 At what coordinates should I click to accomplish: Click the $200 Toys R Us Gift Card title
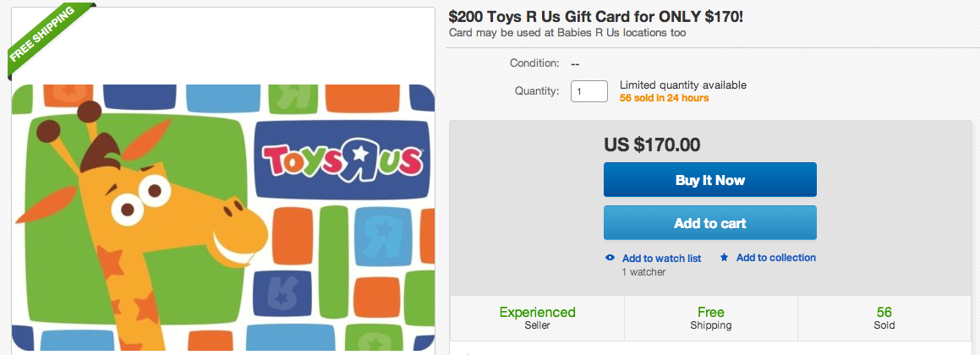(596, 16)
